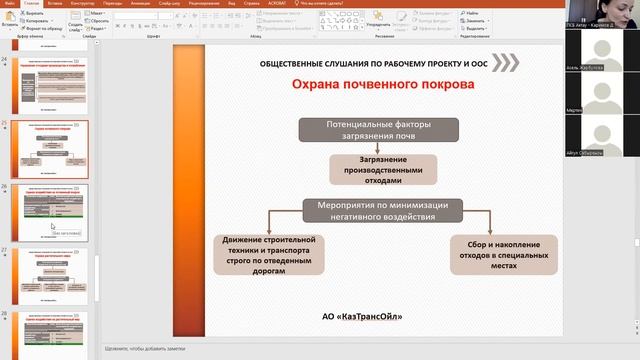Click the notes area 'Щелкните, чтобы добавить заметки'
The image size is (640, 360).
click(x=145, y=349)
